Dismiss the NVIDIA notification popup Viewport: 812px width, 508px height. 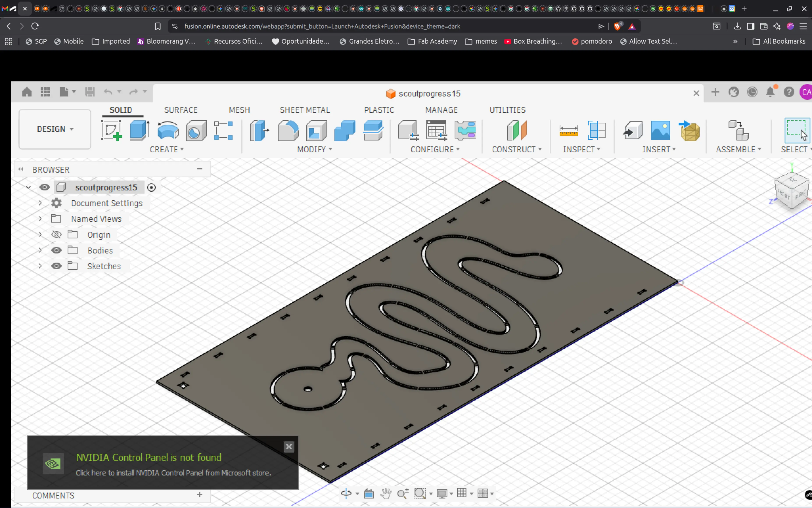(x=289, y=446)
